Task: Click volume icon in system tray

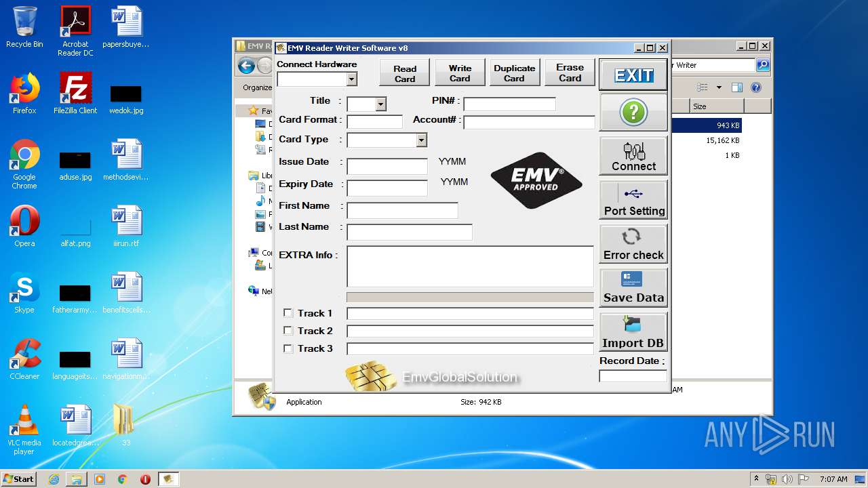Action: (786, 479)
